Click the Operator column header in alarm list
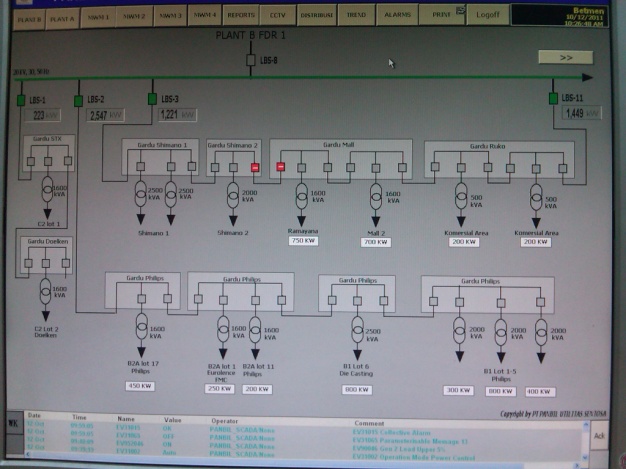 [x=225, y=421]
